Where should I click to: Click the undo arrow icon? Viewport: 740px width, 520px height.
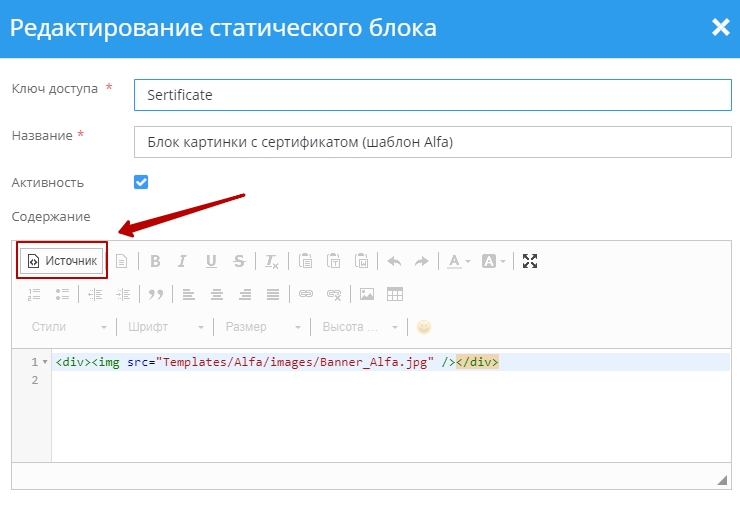pos(394,261)
